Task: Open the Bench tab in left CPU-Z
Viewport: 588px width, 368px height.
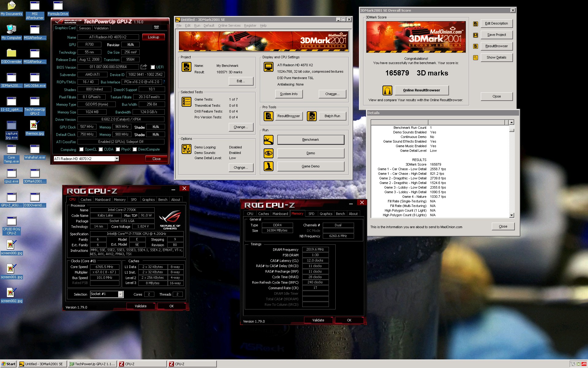Action: coord(163,200)
